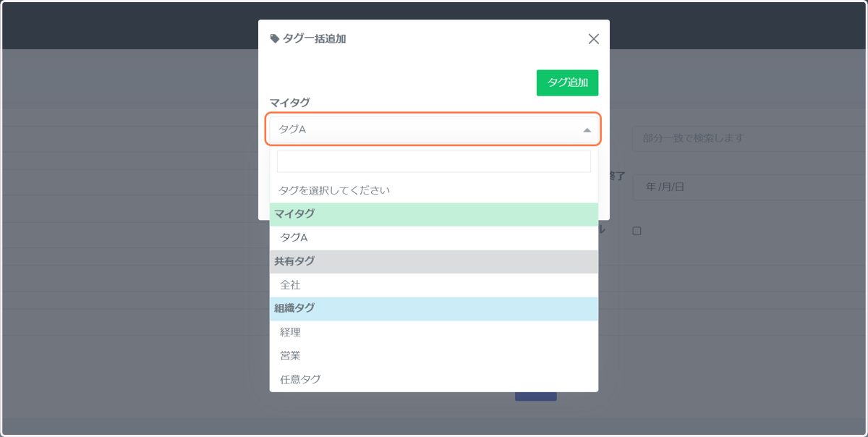This screenshot has height=437, width=868.
Task: Choose タグA from the list
Action: coord(434,237)
